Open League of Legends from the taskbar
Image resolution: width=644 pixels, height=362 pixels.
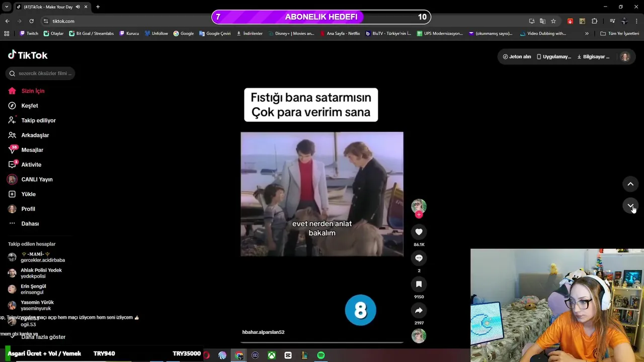(304, 355)
